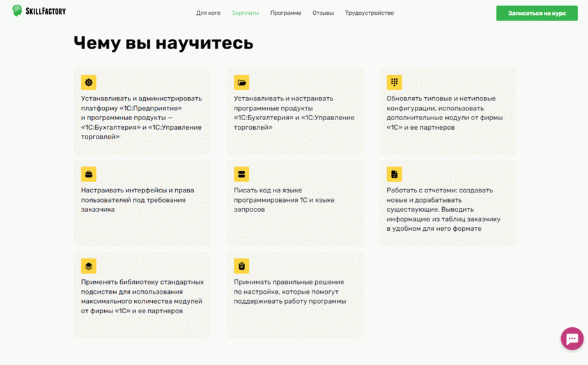
Task: Click the clipboard icon on decisions card
Action: pyautogui.click(x=242, y=266)
